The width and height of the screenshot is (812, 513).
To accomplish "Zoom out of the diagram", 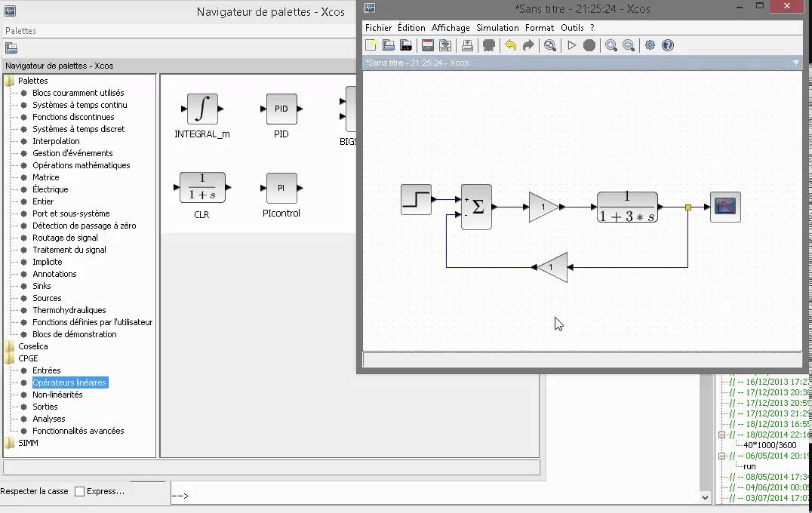I will pyautogui.click(x=629, y=45).
